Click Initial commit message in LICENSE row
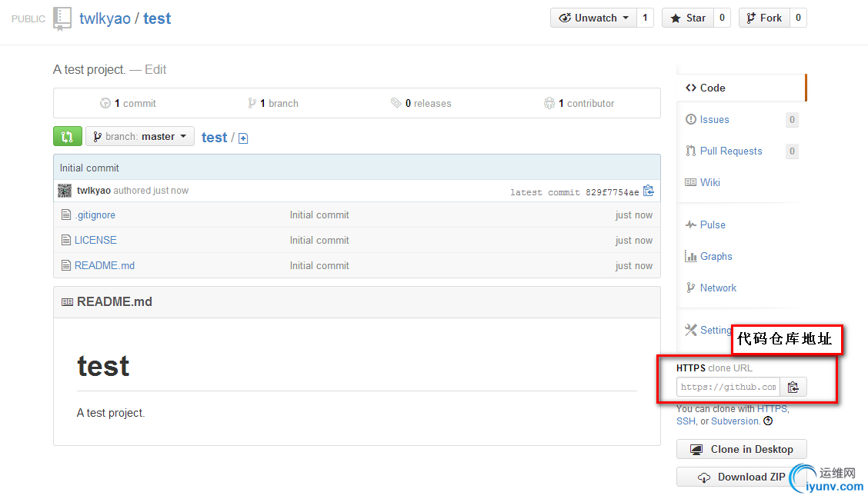The height and width of the screenshot is (499, 868). pos(319,240)
